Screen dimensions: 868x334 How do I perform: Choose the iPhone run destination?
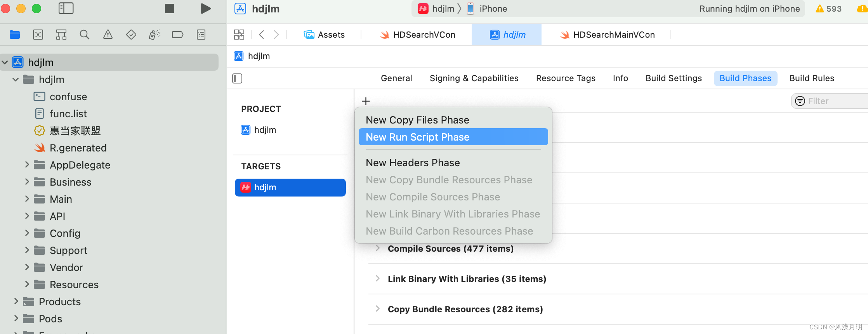click(x=487, y=9)
